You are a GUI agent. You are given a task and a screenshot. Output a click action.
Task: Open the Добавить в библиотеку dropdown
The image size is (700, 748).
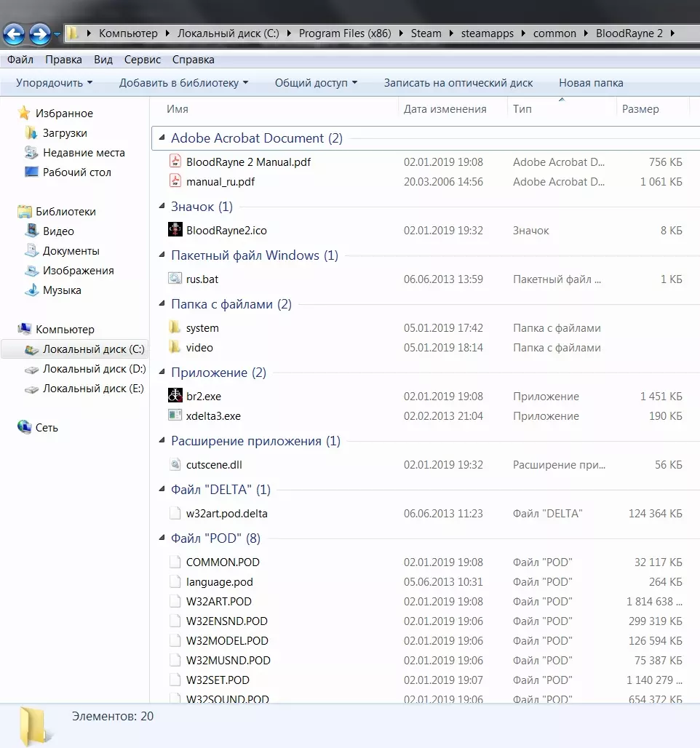pyautogui.click(x=183, y=83)
